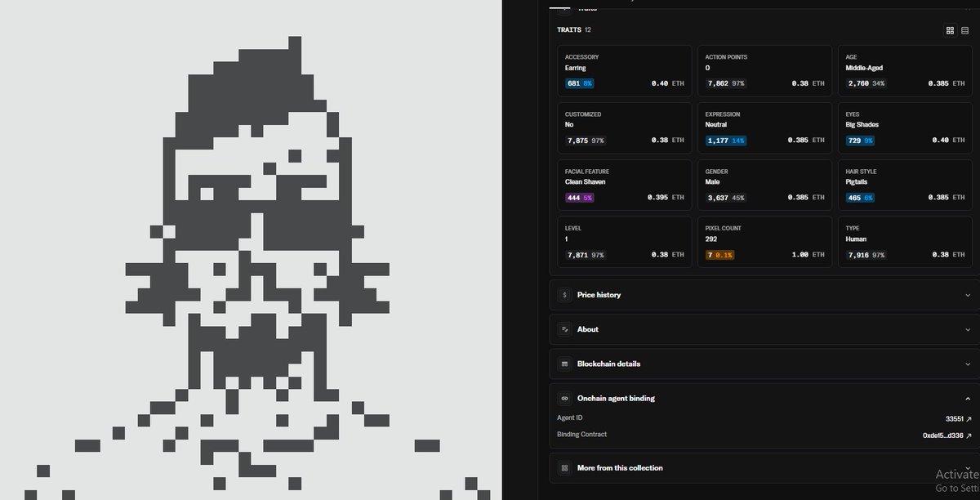
Task: Click the 0.395 ETH price on Clean Shaven
Action: 666,198
